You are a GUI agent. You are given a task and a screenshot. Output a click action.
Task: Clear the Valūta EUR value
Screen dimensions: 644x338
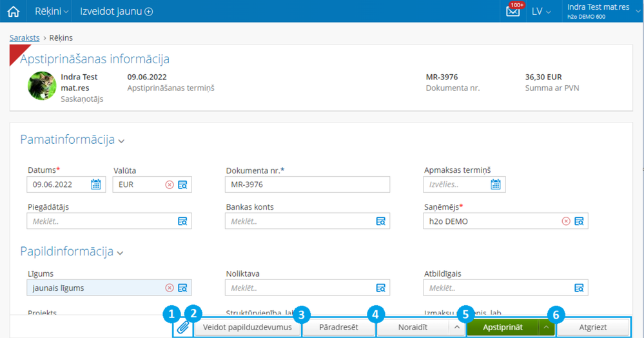point(169,184)
